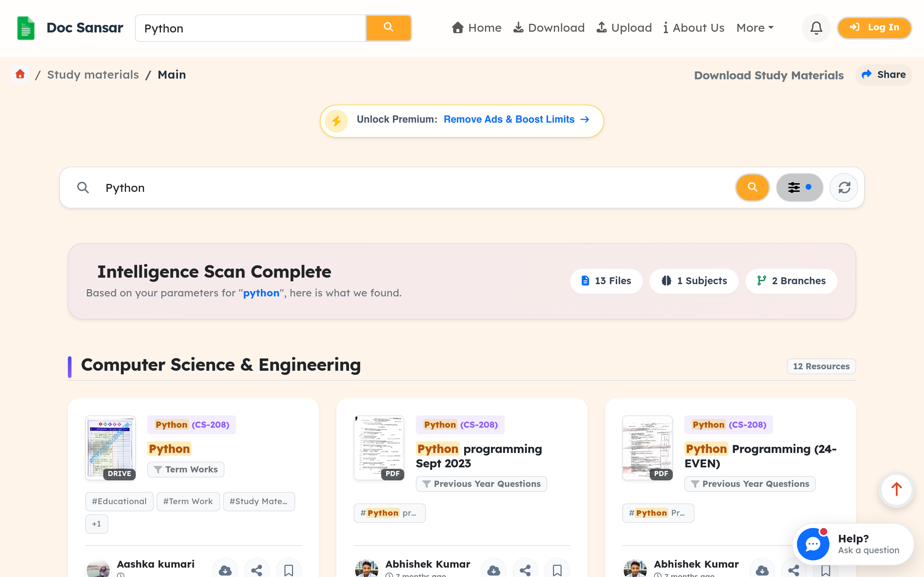Go to the Download menu item
Screen dimensions: 924x577
pyautogui.click(x=549, y=28)
